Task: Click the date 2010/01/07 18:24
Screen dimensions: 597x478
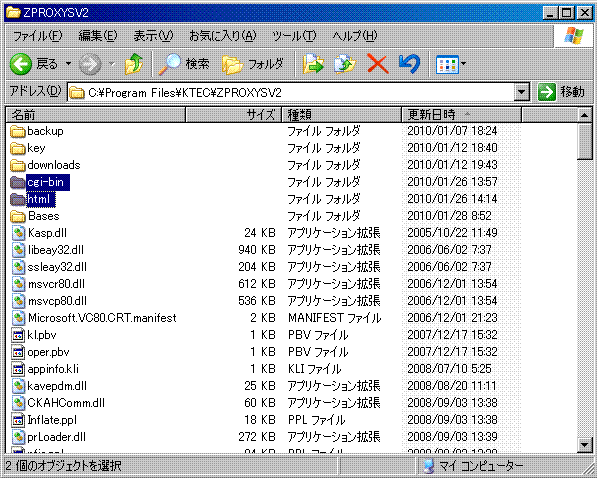Action: tap(452, 131)
